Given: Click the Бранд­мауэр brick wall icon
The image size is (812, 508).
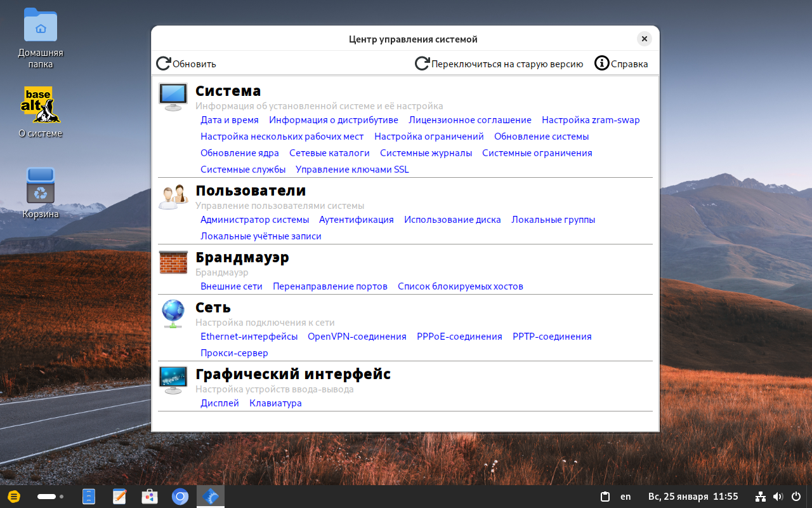Looking at the screenshot, I should (173, 262).
